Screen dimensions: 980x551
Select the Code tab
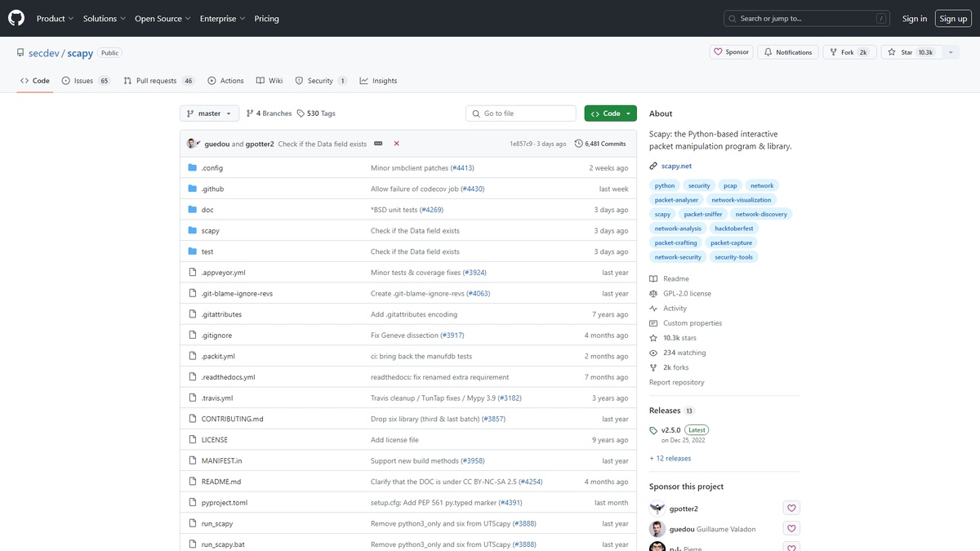point(35,81)
